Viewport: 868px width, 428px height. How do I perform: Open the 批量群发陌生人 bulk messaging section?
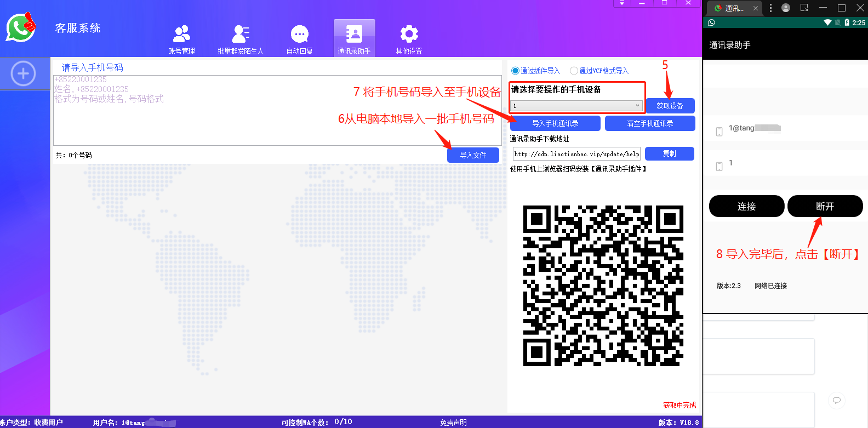(x=241, y=39)
